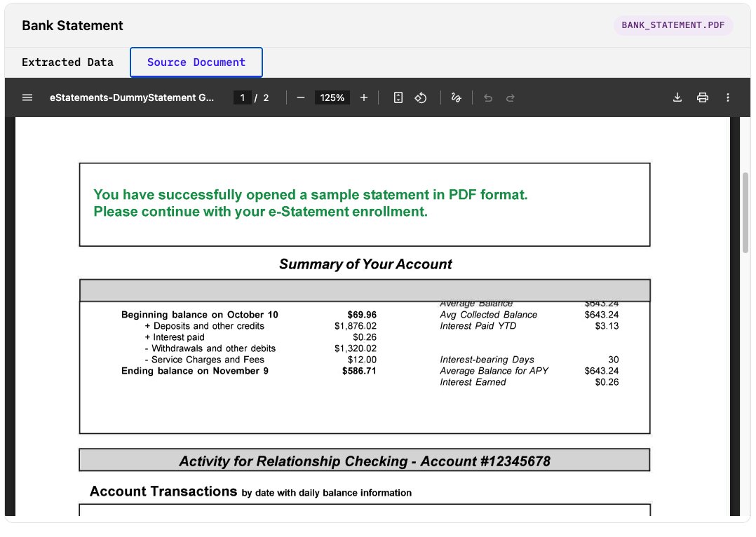
Task: Print the bank statement PDF
Action: [703, 97]
